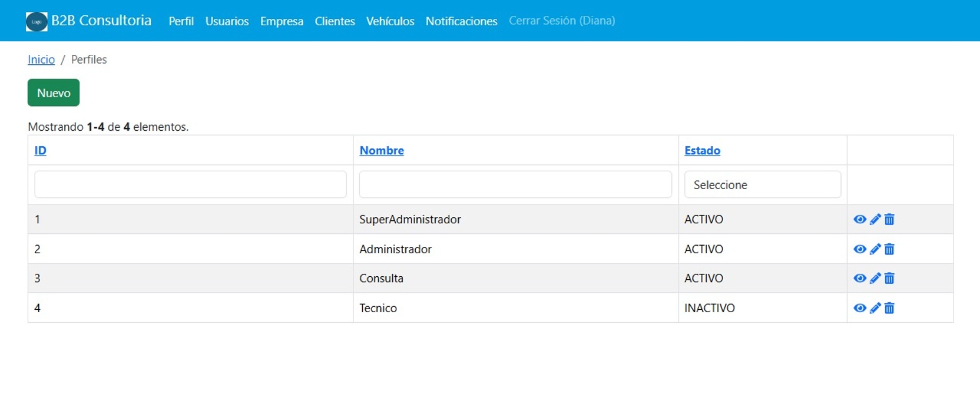
Task: Open the Clientes menu item
Action: coord(335,21)
